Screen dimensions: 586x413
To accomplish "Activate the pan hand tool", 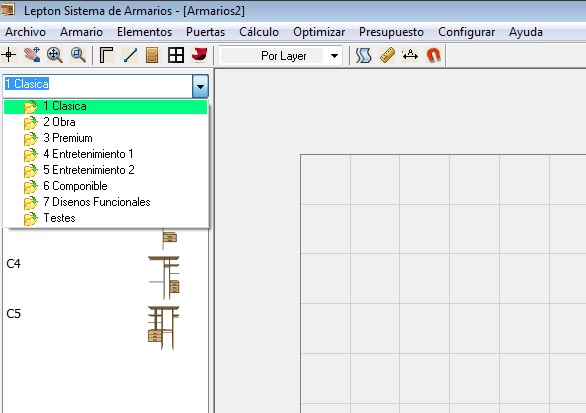I will pos(32,55).
